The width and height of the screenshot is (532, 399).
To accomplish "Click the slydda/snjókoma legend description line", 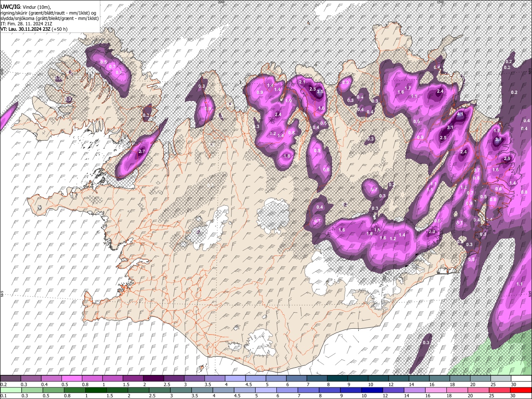I will point(49,18).
